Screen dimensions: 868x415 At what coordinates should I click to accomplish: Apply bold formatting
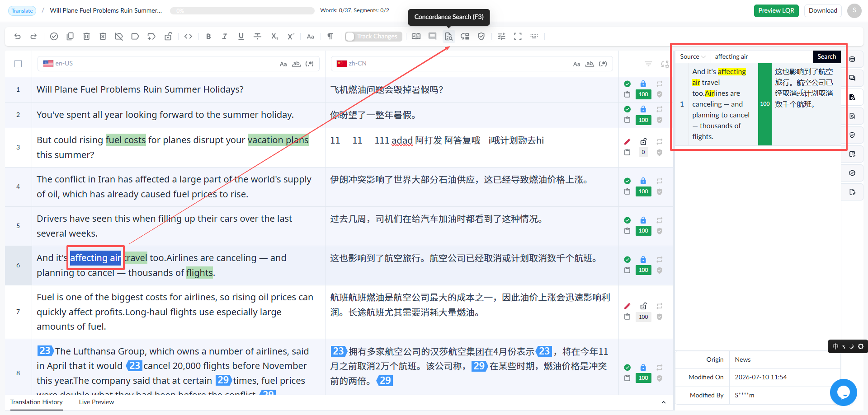208,37
